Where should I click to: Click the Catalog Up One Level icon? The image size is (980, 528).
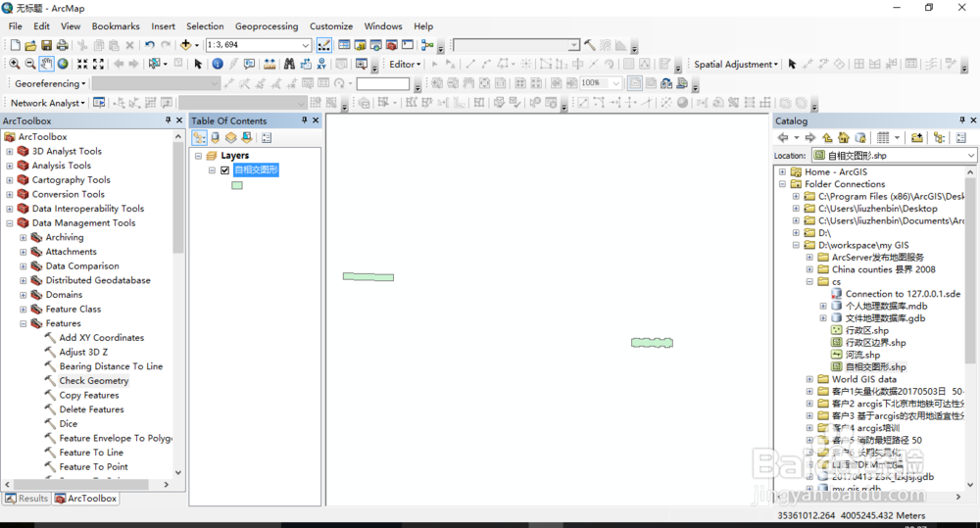tap(827, 137)
